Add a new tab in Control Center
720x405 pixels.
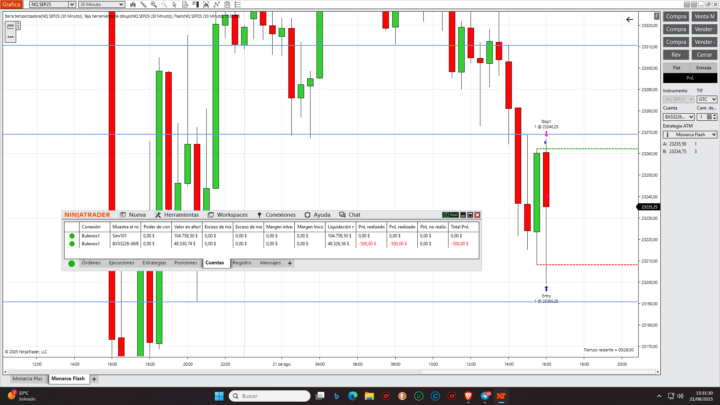pos(290,263)
